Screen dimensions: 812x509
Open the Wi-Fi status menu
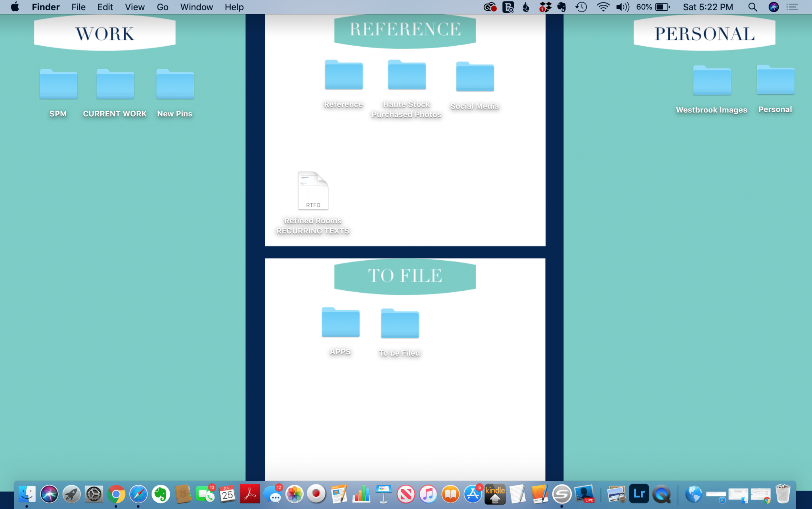(603, 7)
